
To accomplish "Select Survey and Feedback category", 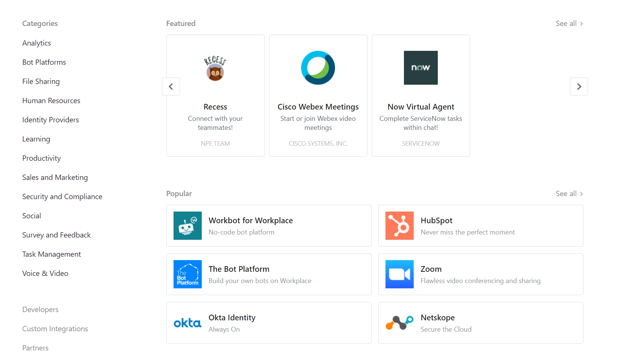I will point(56,235).
